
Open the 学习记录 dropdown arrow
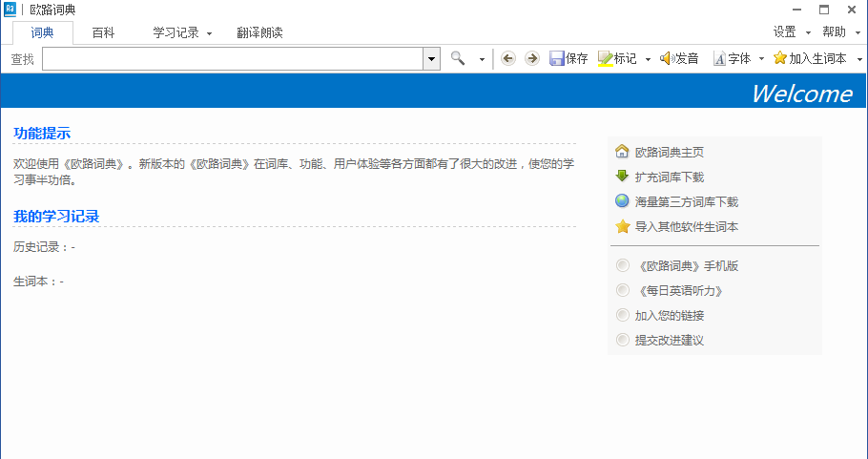point(209,33)
